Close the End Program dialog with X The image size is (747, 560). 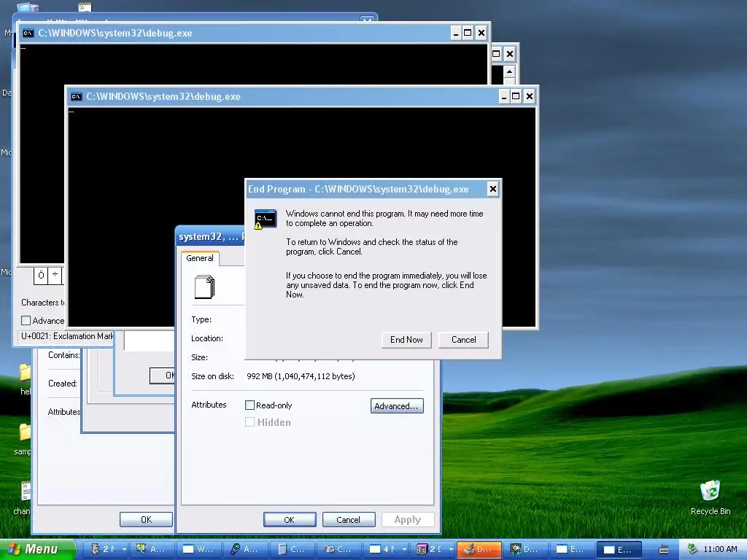pyautogui.click(x=493, y=189)
